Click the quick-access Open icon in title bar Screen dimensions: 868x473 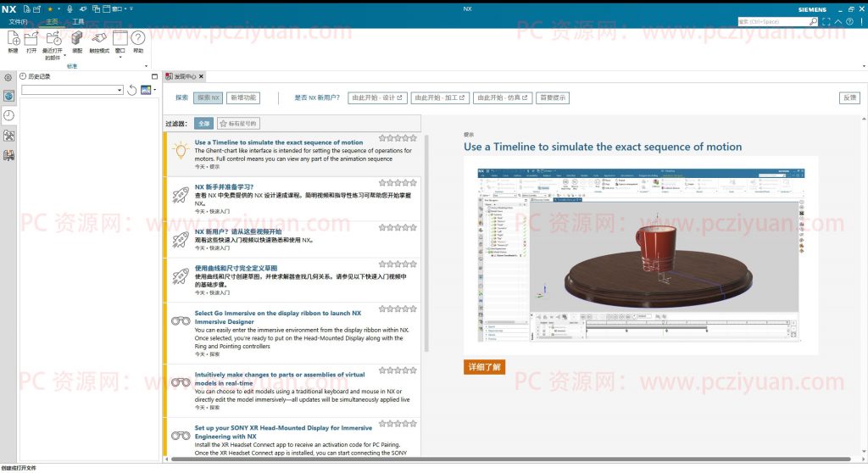click(x=37, y=8)
